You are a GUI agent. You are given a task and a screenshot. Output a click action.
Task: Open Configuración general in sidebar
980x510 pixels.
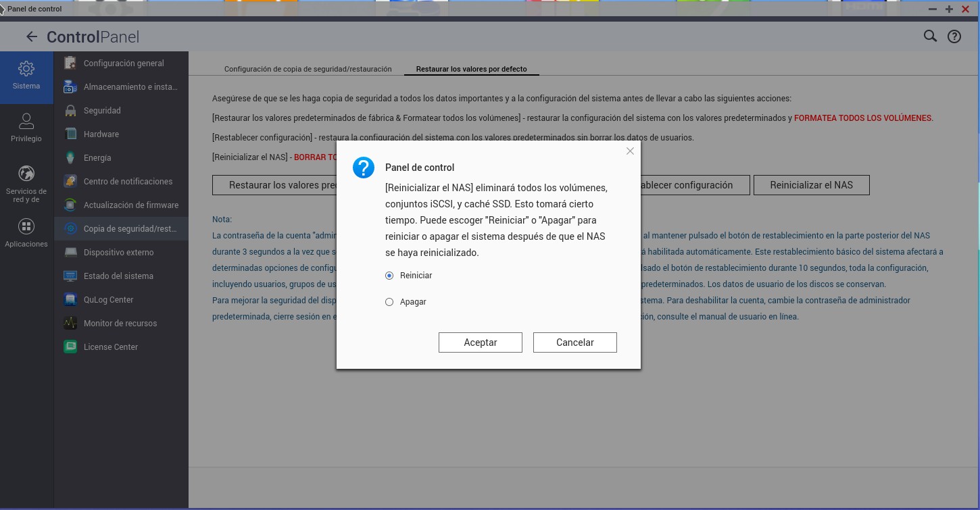(123, 63)
